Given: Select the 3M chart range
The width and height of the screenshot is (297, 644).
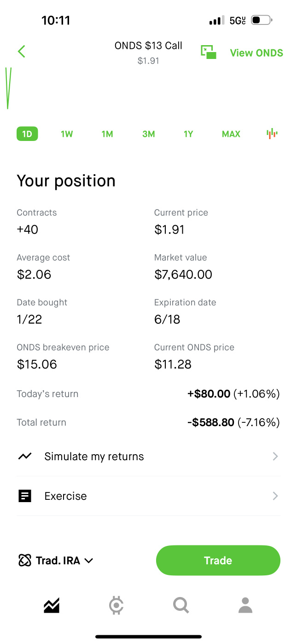Looking at the screenshot, I should (x=148, y=134).
